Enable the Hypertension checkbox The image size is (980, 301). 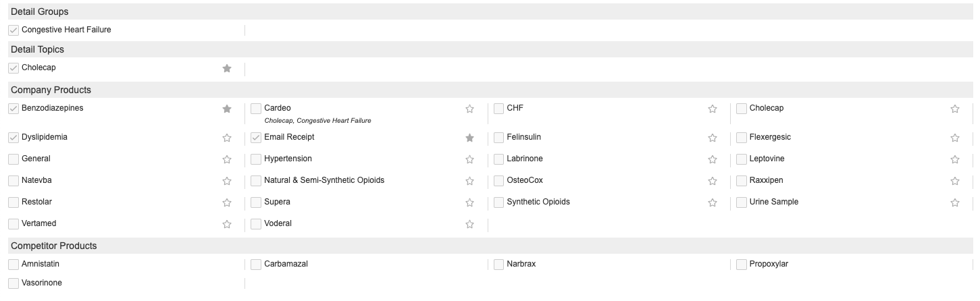(256, 159)
